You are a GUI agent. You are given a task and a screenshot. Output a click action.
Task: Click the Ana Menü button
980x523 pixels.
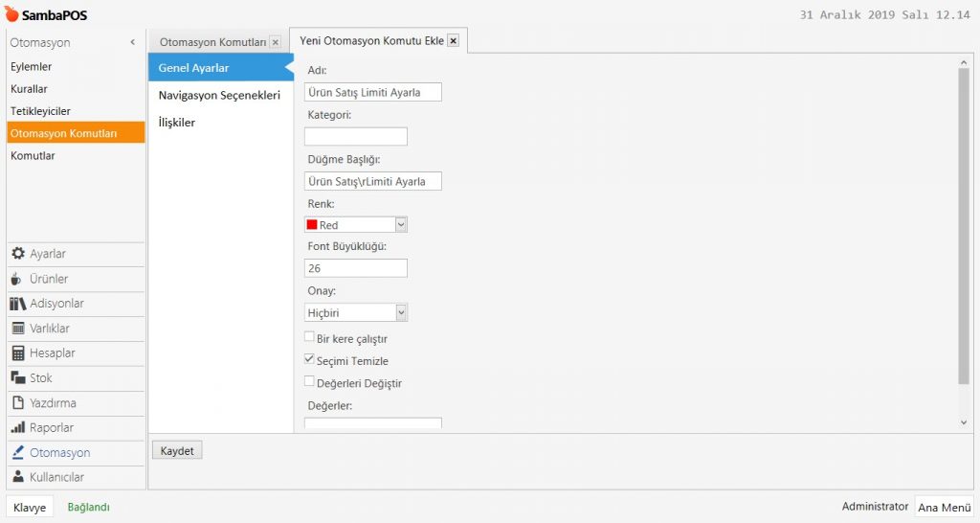click(x=943, y=508)
